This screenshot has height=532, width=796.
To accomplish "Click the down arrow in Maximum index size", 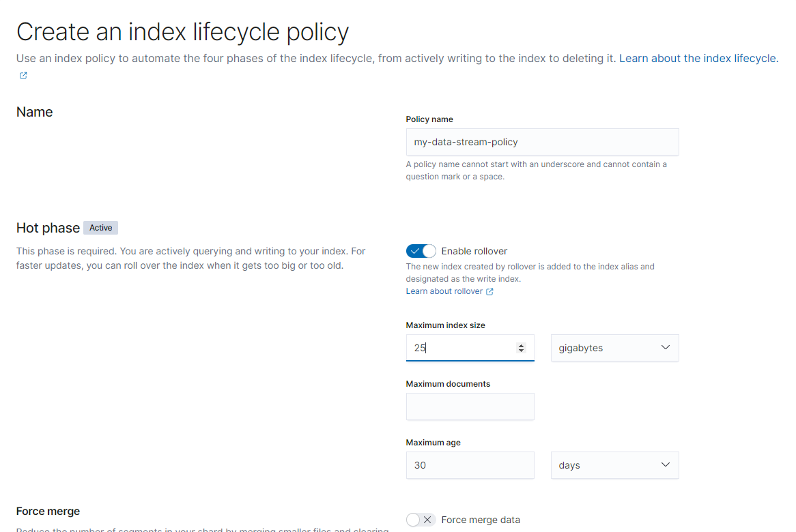I will [x=522, y=351].
